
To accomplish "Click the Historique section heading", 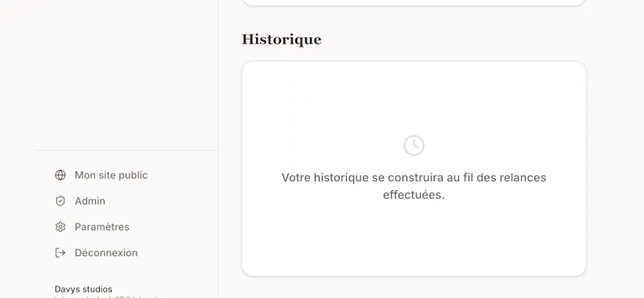I will 281,40.
